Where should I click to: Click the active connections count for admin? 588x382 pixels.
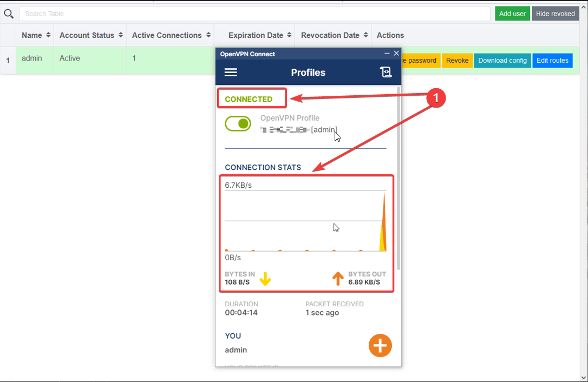pos(134,58)
